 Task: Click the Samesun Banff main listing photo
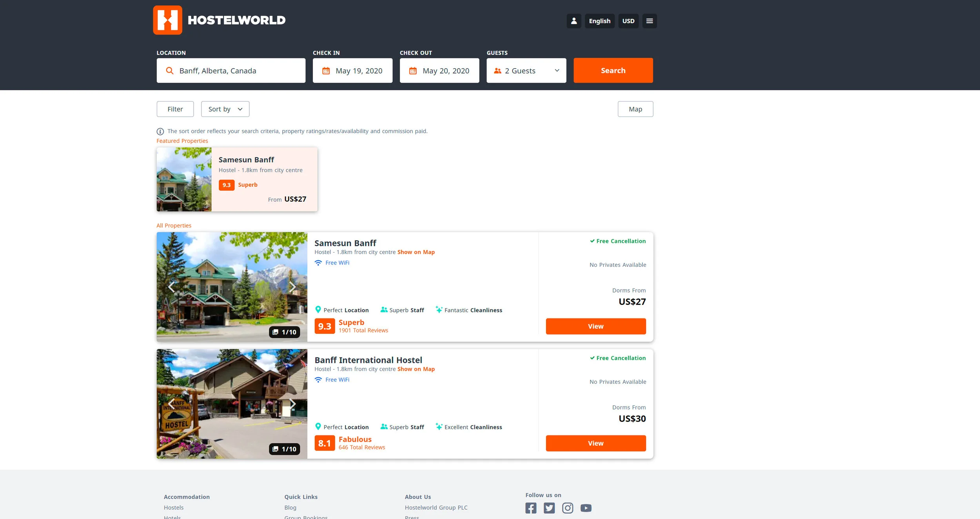pyautogui.click(x=232, y=287)
